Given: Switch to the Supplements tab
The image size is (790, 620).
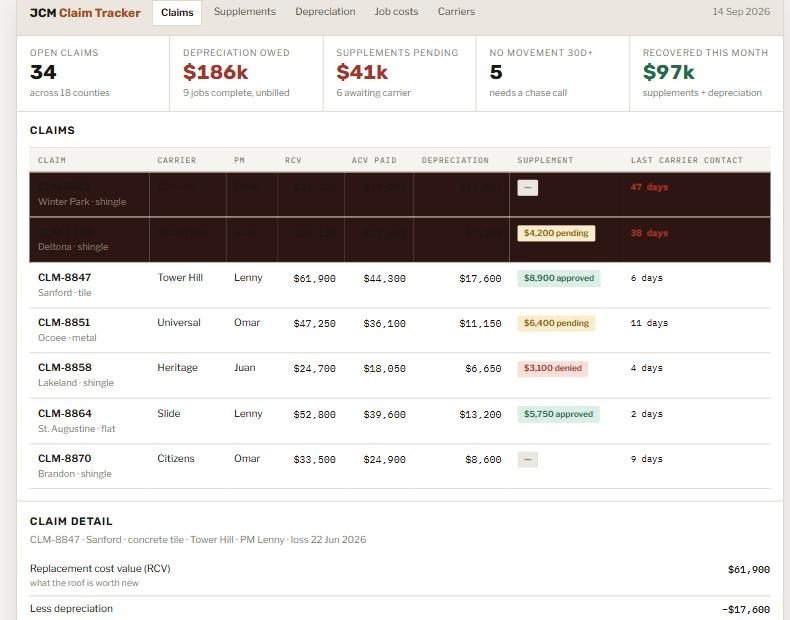Looking at the screenshot, I should pos(244,12).
